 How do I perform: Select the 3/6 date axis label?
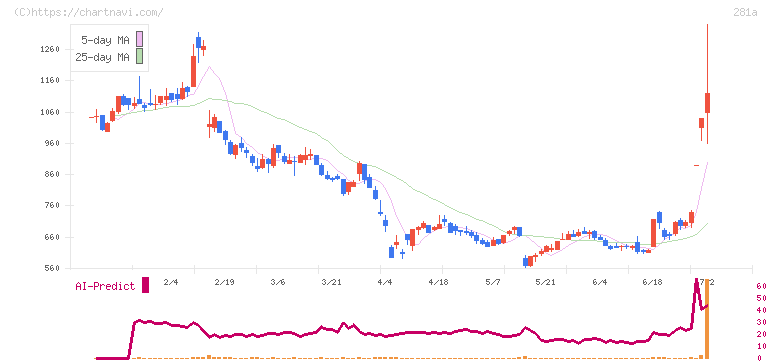pyautogui.click(x=278, y=282)
